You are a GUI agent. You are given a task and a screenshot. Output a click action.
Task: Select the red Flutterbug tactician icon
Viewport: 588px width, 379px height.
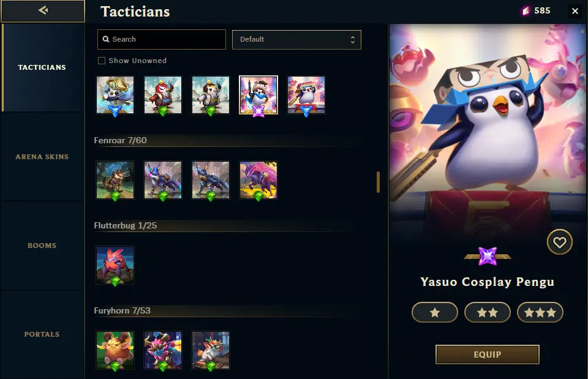(x=115, y=265)
